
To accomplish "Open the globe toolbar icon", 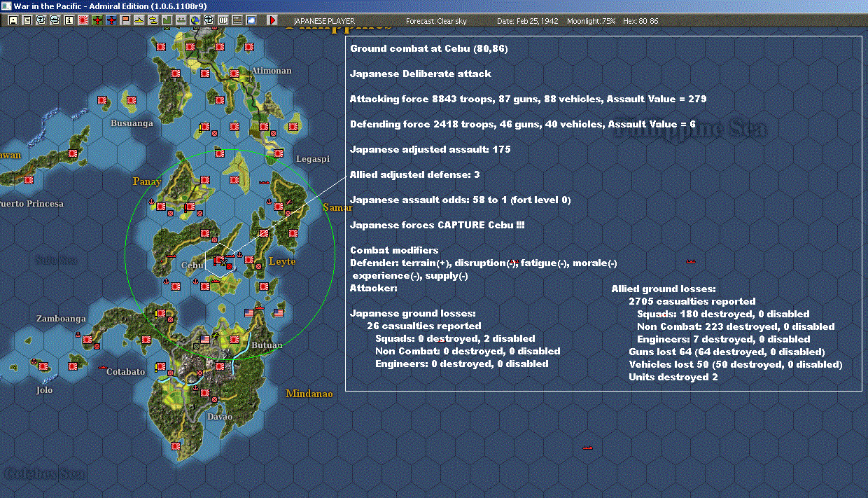I will pyautogui.click(x=195, y=20).
